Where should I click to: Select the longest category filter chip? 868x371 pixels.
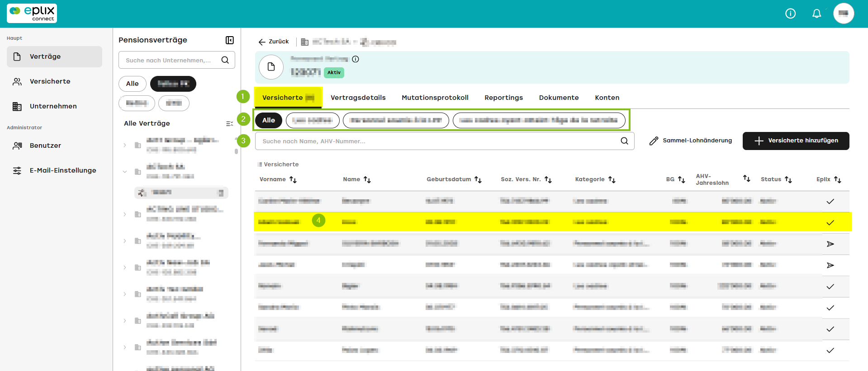[539, 120]
